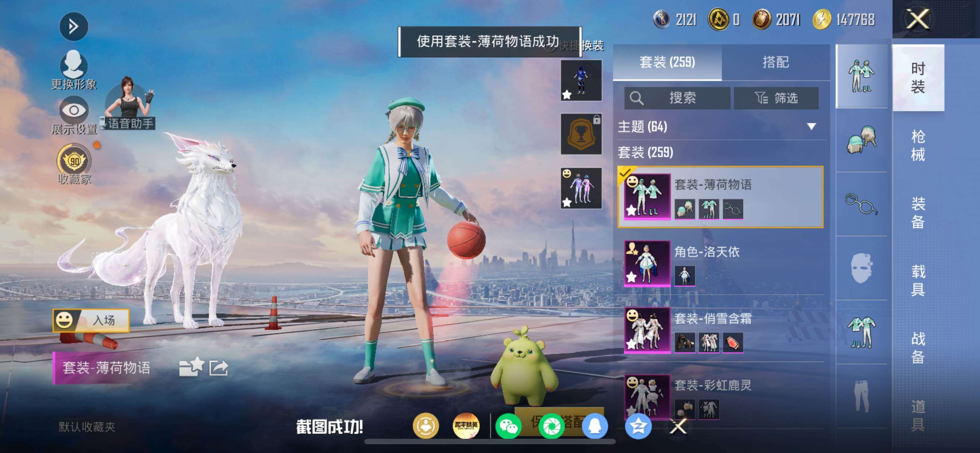Share screenshot to QQ penguin icon

pos(595,426)
